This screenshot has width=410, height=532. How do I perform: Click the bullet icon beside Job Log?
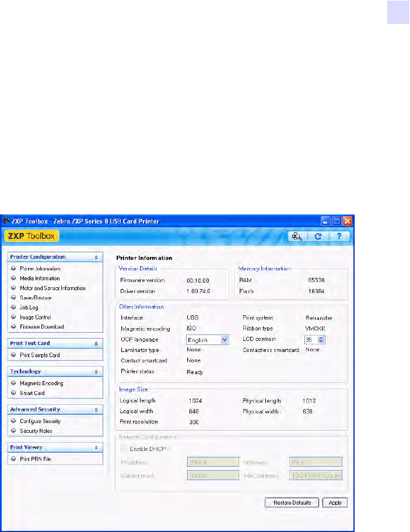tap(13, 307)
